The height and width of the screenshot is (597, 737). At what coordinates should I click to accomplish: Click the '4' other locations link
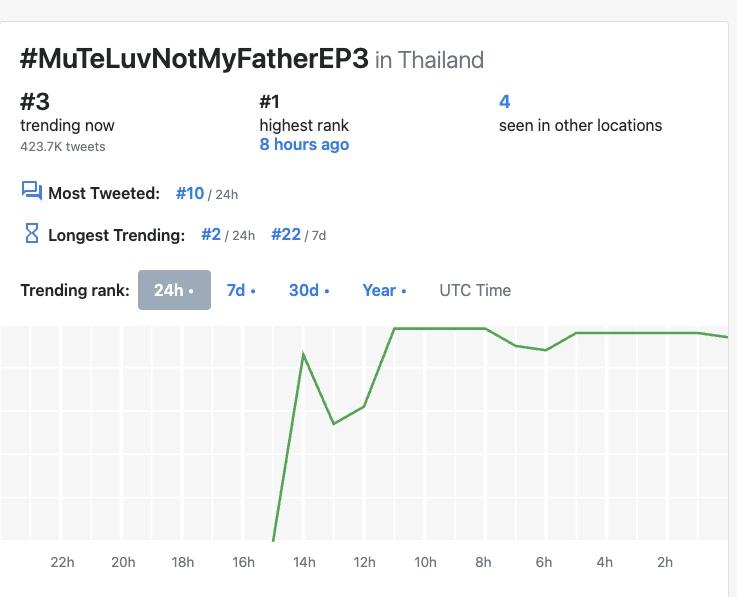[x=505, y=101]
